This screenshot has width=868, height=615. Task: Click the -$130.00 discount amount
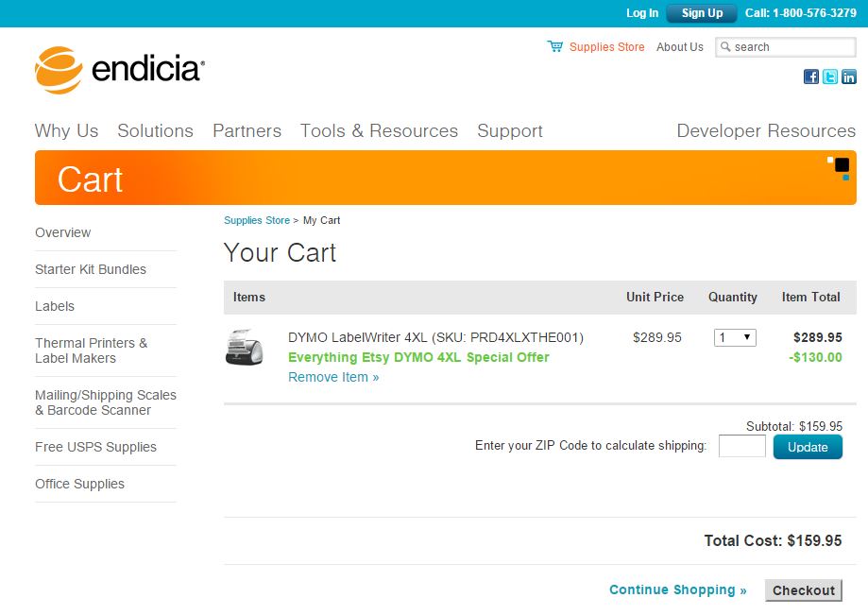click(x=815, y=357)
